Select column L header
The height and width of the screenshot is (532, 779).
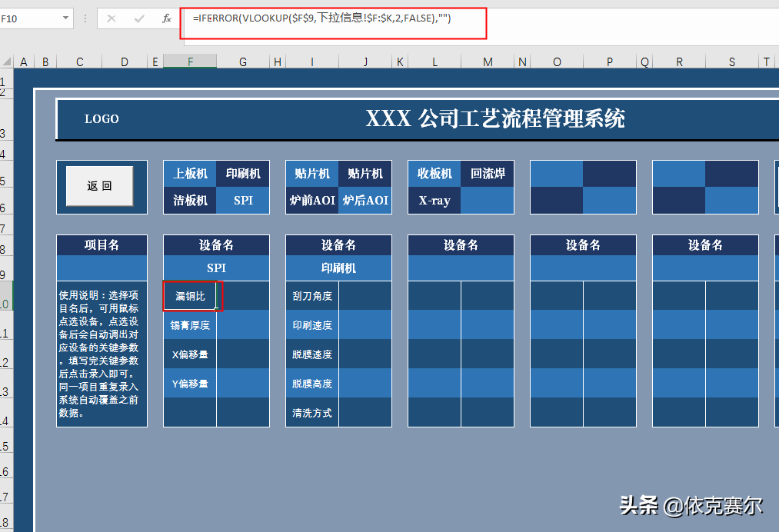click(434, 62)
